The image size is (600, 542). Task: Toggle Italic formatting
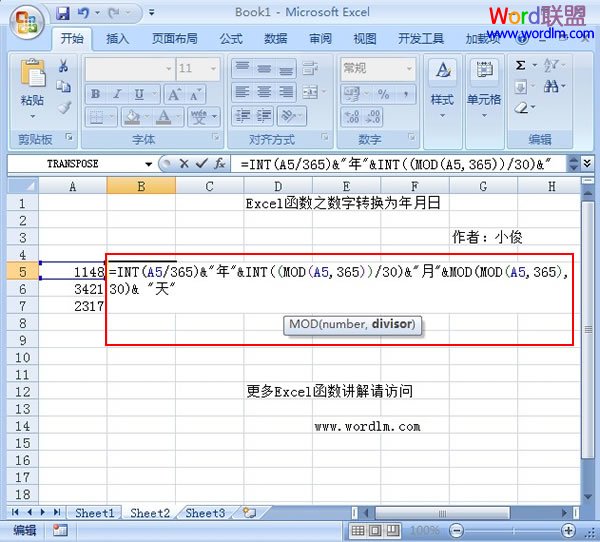click(x=117, y=94)
